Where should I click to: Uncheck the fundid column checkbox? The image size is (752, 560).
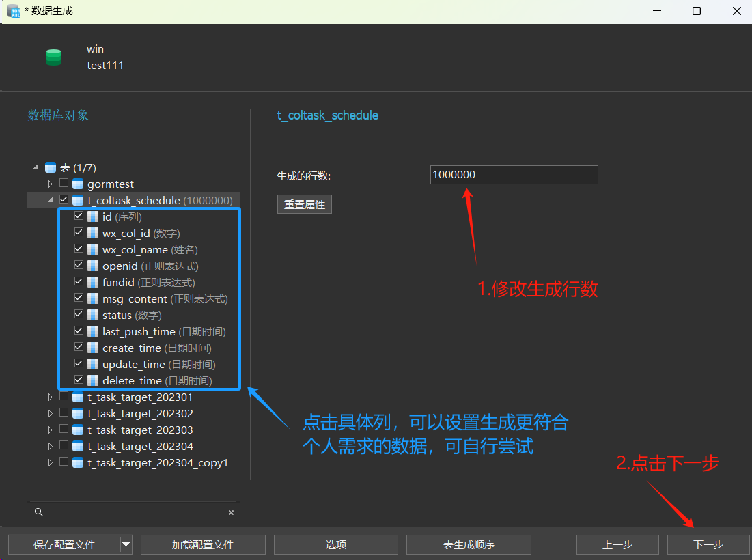[79, 282]
